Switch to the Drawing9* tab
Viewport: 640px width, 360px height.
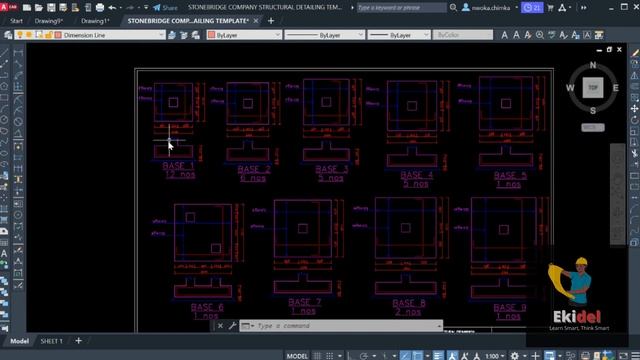(x=49, y=20)
